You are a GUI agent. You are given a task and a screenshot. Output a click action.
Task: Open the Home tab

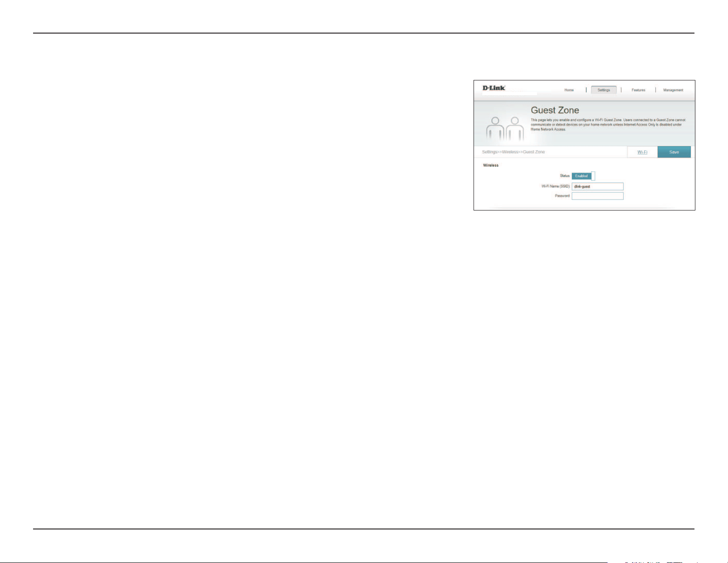point(569,90)
